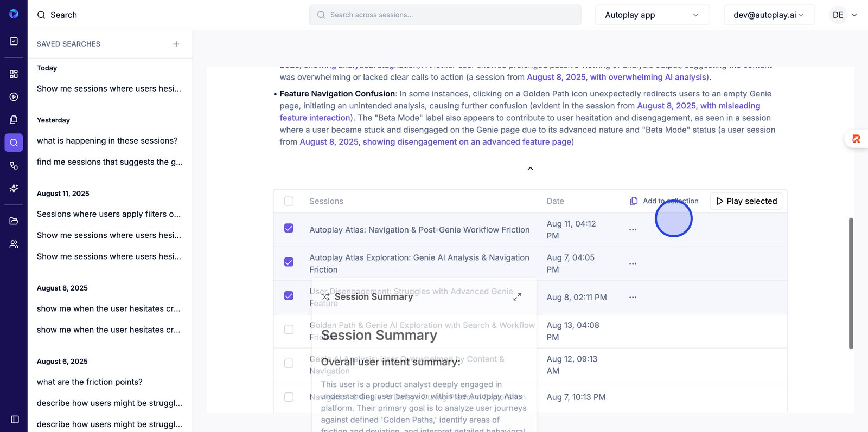Check the Aug 13, 04:08 PM session checkbox
Screen dimensions: 868x432
(289, 330)
